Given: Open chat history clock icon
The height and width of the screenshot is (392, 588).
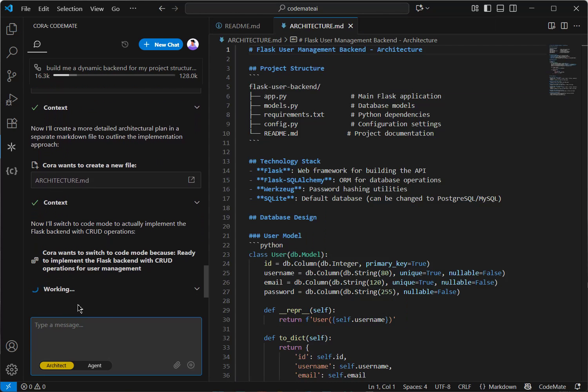Looking at the screenshot, I should pos(125,44).
